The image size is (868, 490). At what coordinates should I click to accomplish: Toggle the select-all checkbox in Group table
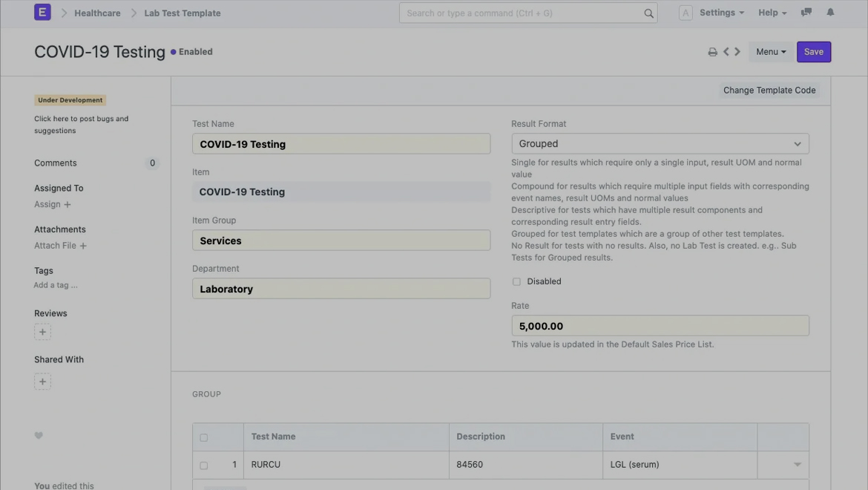point(204,437)
